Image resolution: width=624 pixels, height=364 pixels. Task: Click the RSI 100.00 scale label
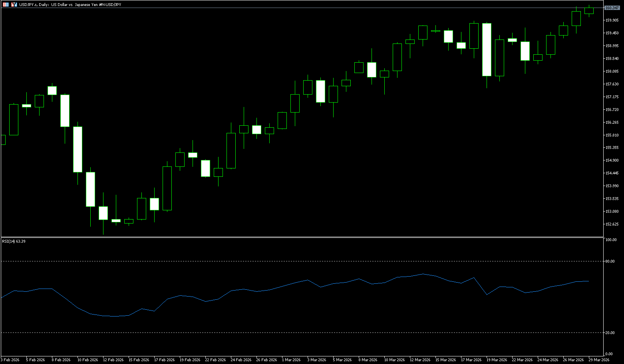coord(611,240)
